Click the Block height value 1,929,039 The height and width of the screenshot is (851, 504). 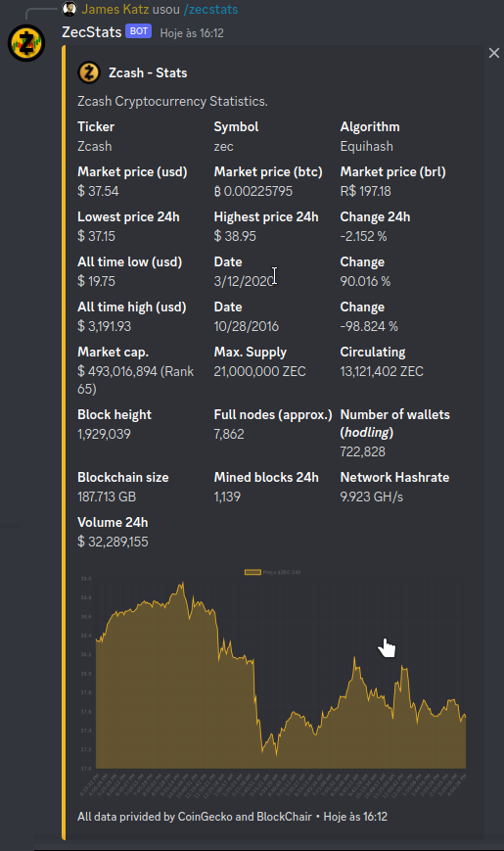pos(104,434)
